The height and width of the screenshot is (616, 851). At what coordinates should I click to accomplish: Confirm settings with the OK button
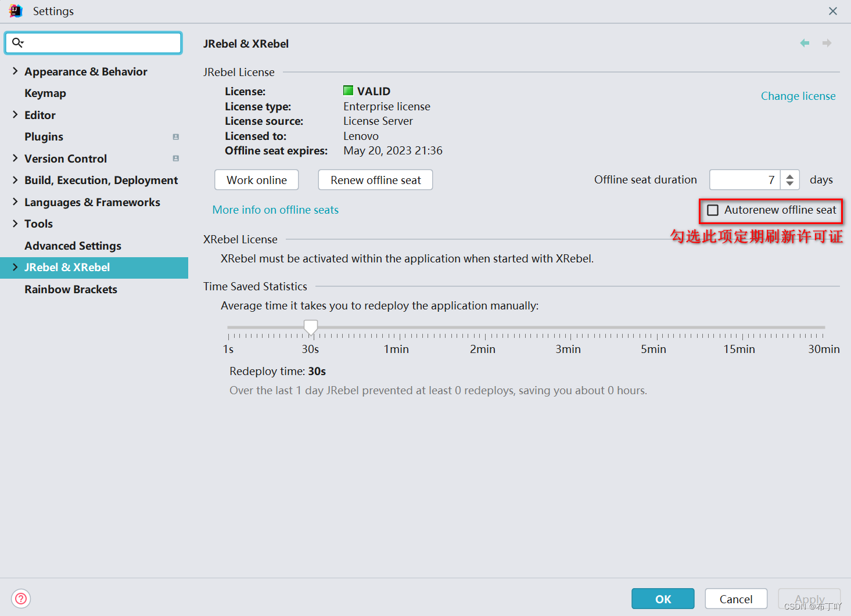click(663, 599)
